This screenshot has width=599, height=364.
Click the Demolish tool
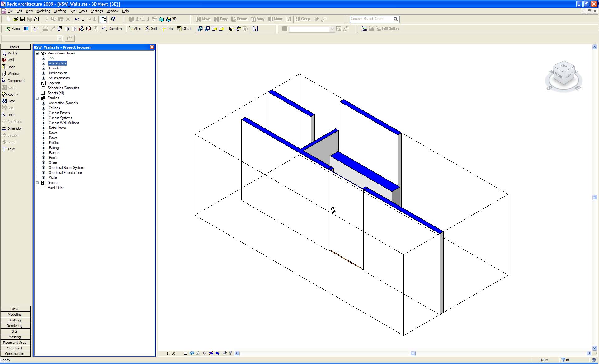(x=112, y=29)
